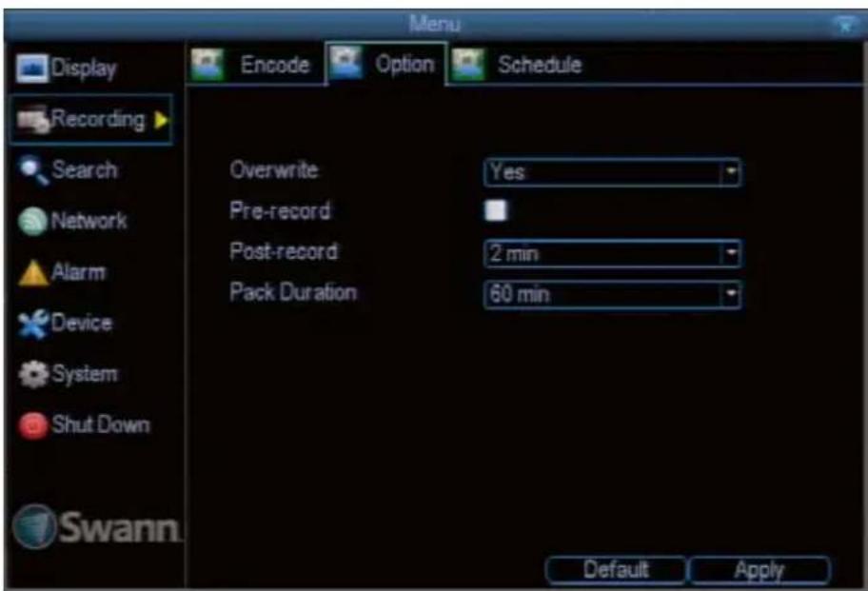Screen dimensions: 868x591
Task: Click the green Network icon
Action: [32, 222]
